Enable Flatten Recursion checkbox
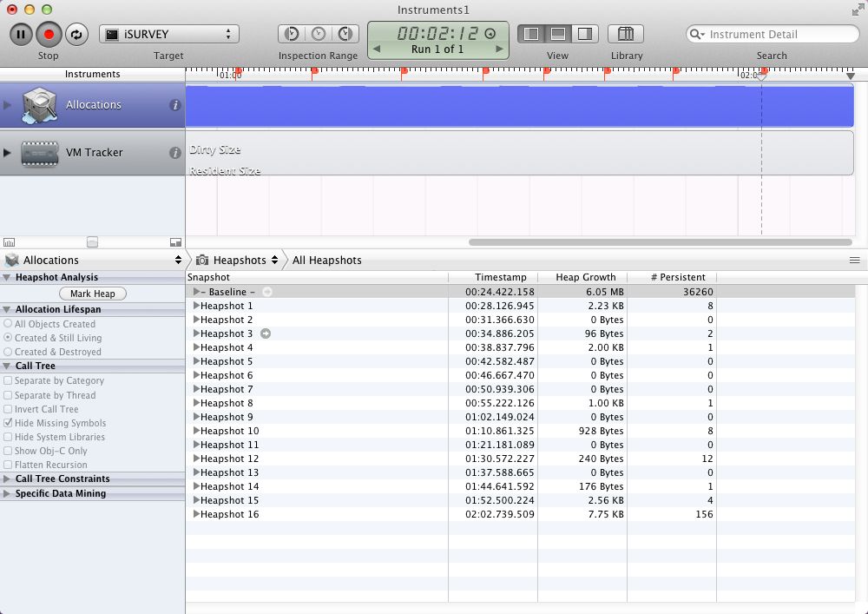The width and height of the screenshot is (868, 614). [x=8, y=465]
